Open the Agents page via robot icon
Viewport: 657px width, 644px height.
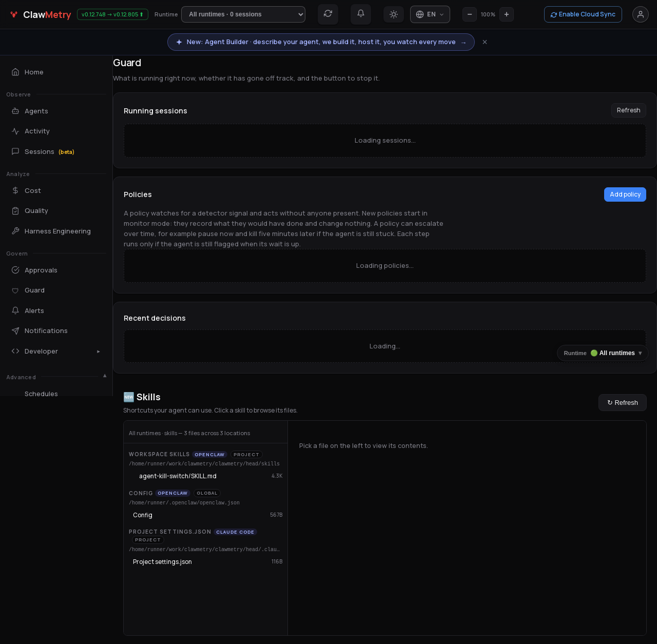click(x=15, y=111)
